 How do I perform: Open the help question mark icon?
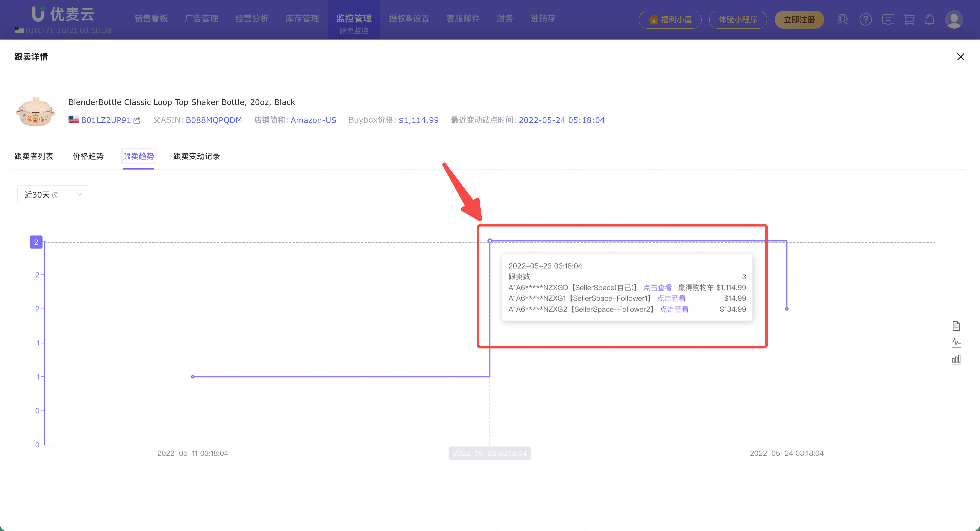[865, 19]
